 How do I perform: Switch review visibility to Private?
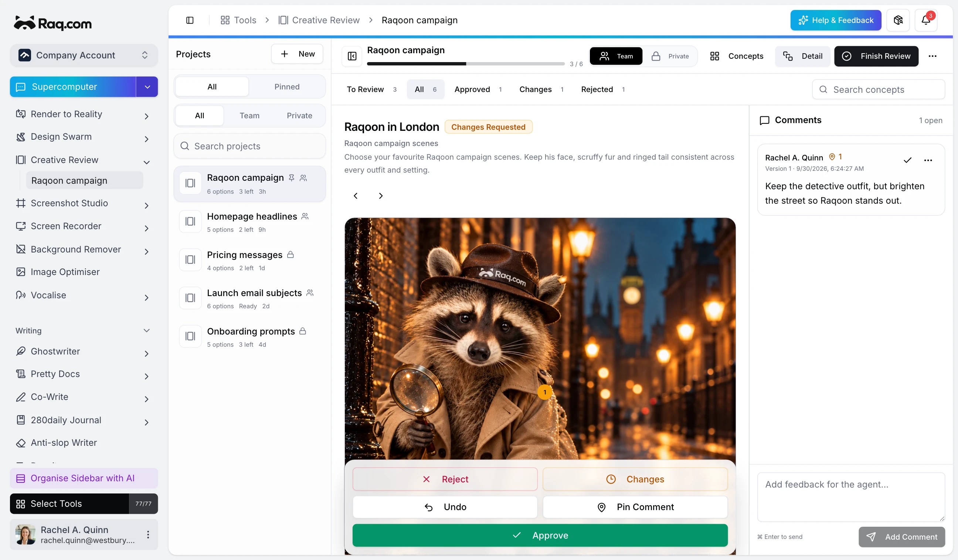tap(670, 56)
